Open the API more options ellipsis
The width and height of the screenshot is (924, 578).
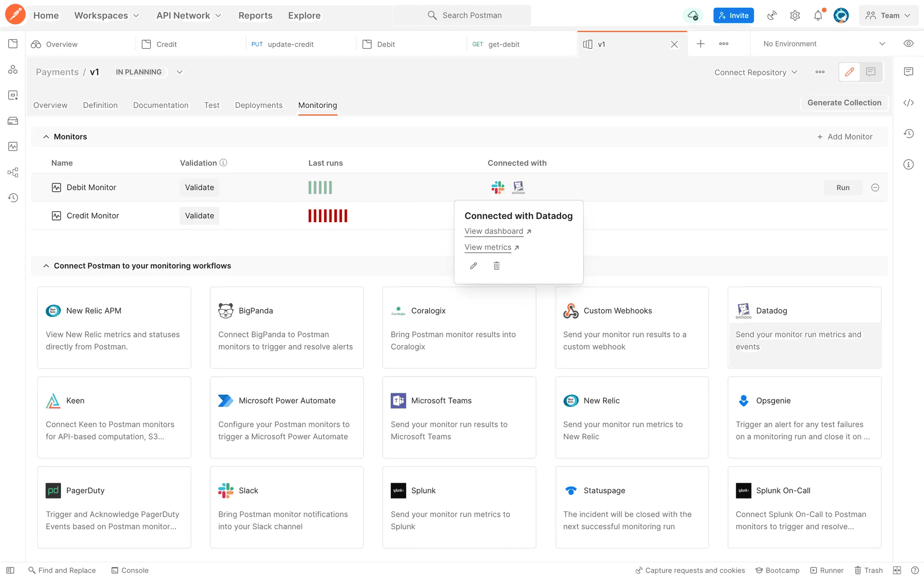point(820,72)
